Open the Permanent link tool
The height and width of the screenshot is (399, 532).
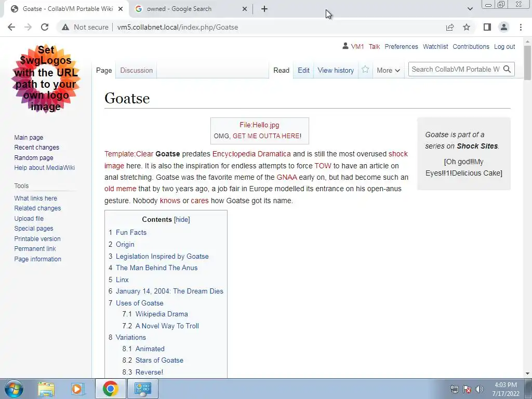[x=35, y=249]
